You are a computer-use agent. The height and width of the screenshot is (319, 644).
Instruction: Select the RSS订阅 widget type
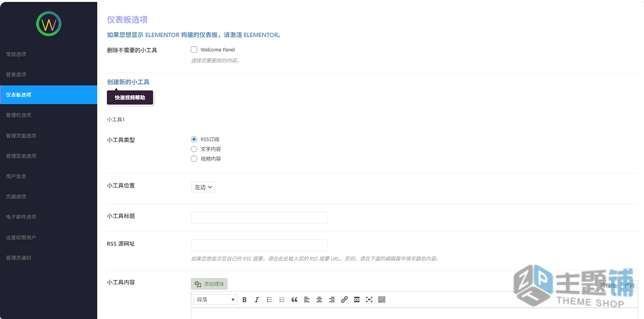pyautogui.click(x=194, y=139)
